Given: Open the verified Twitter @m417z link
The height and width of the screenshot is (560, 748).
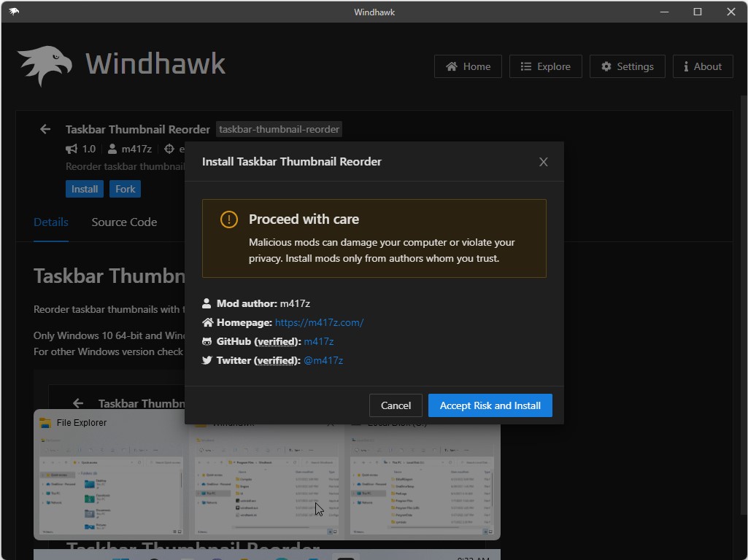Looking at the screenshot, I should coord(323,360).
